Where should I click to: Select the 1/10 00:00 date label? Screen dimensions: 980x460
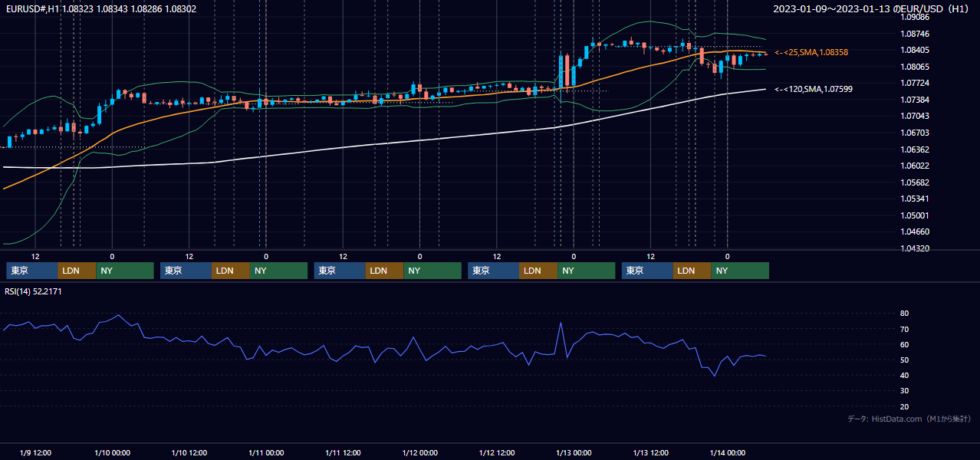pos(112,452)
